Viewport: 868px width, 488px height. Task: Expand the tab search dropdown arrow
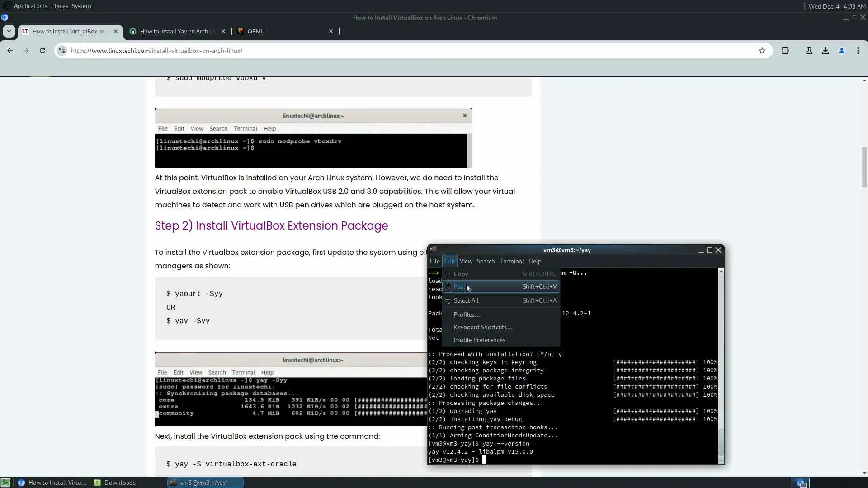[x=9, y=31]
